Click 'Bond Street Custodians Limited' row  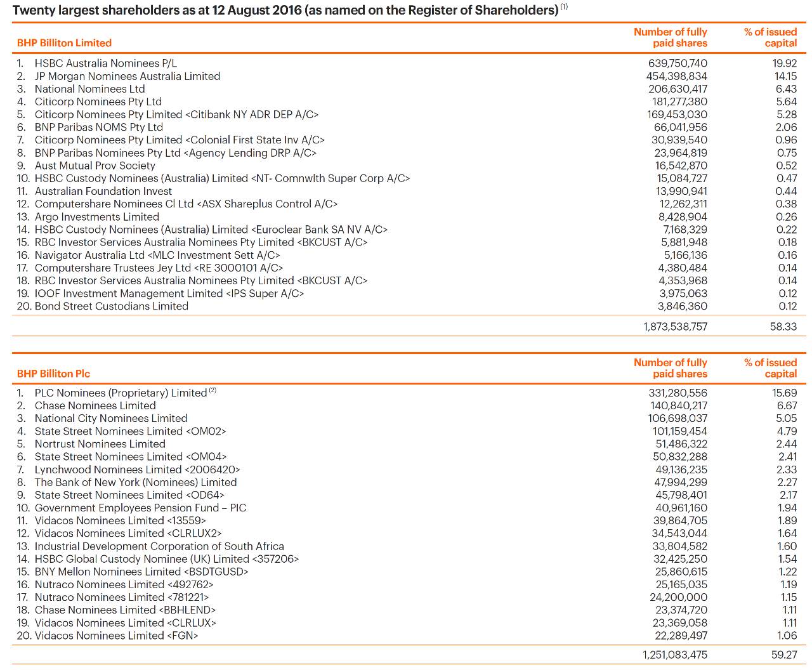coord(112,306)
